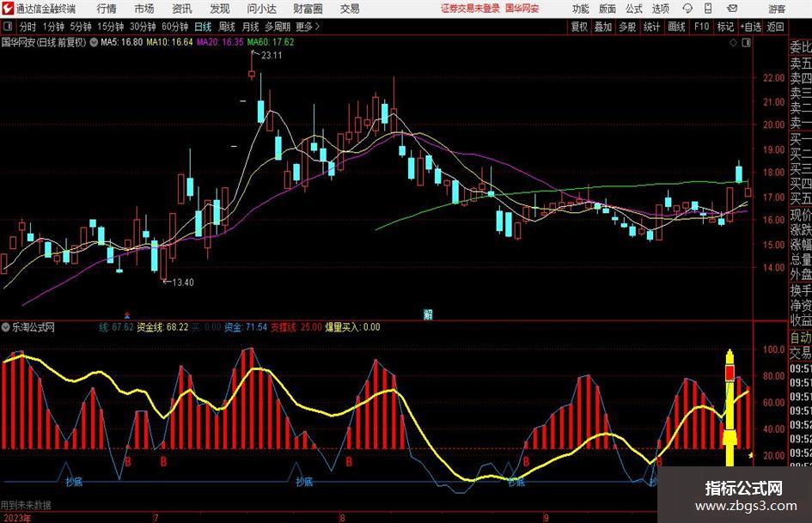Click the MA10: 16.64 indicator value

170,42
